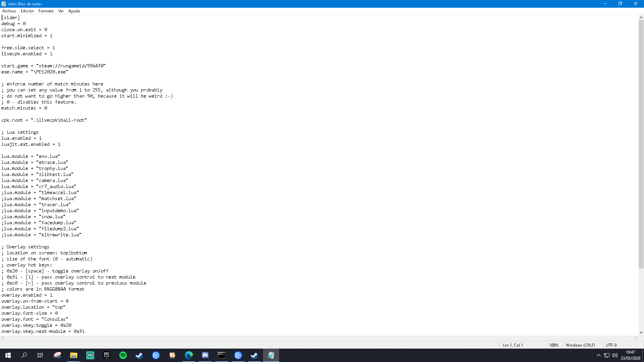This screenshot has height=362, width=644.
Task: Open R6 Tracker taskbar icon
Action: (172, 355)
